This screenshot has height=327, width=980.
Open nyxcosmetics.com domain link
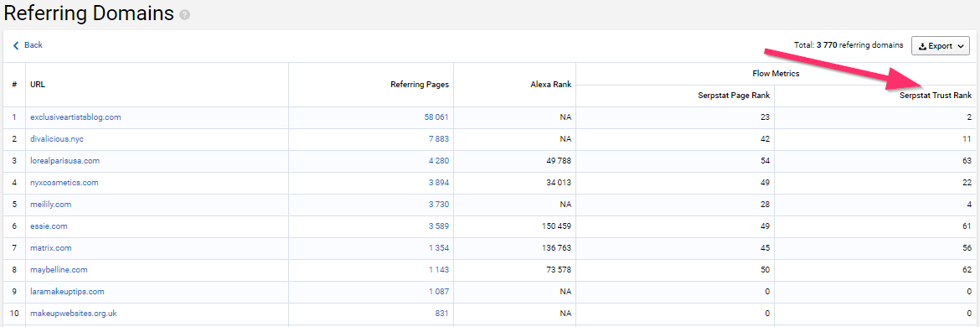tap(64, 183)
